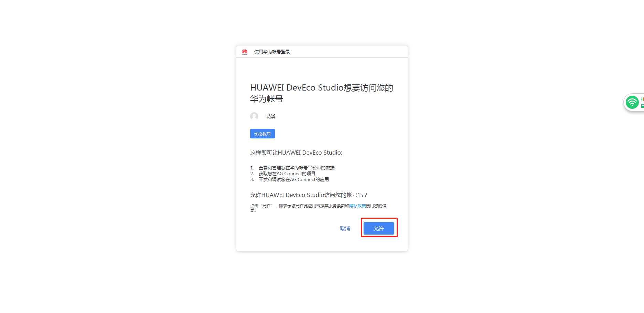The image size is (644, 313).
Task: Click the network speed arrow in floating widget
Action: (x=642, y=99)
